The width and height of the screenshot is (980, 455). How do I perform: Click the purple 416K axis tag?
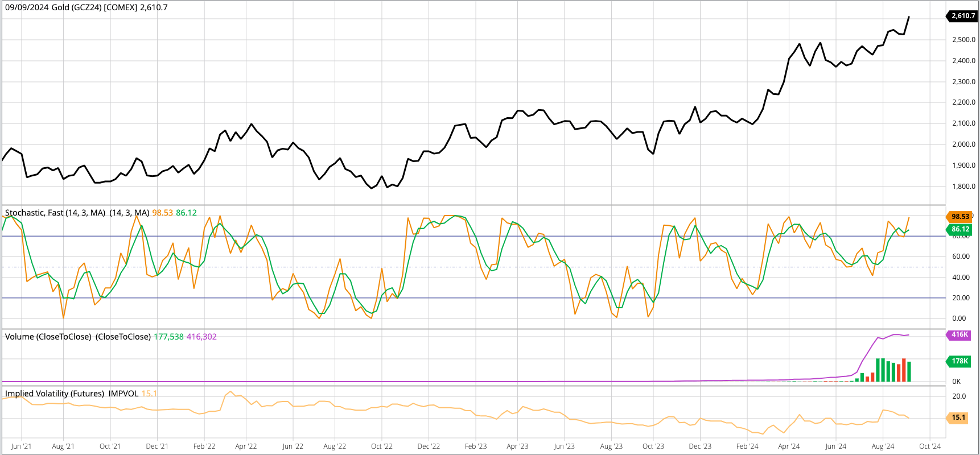960,335
